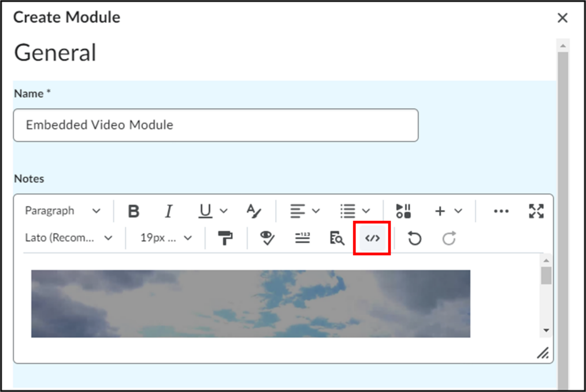This screenshot has height=392, width=586.
Task: Open the Paragraph format dropdown
Action: (63, 211)
